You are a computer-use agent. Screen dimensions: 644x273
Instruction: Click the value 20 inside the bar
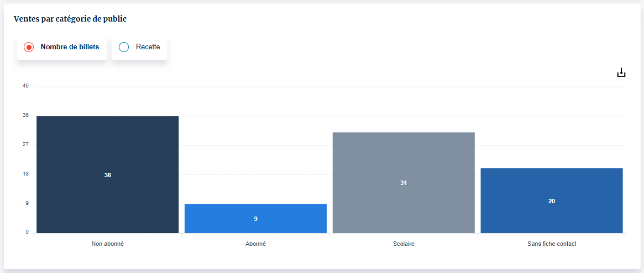pyautogui.click(x=552, y=201)
